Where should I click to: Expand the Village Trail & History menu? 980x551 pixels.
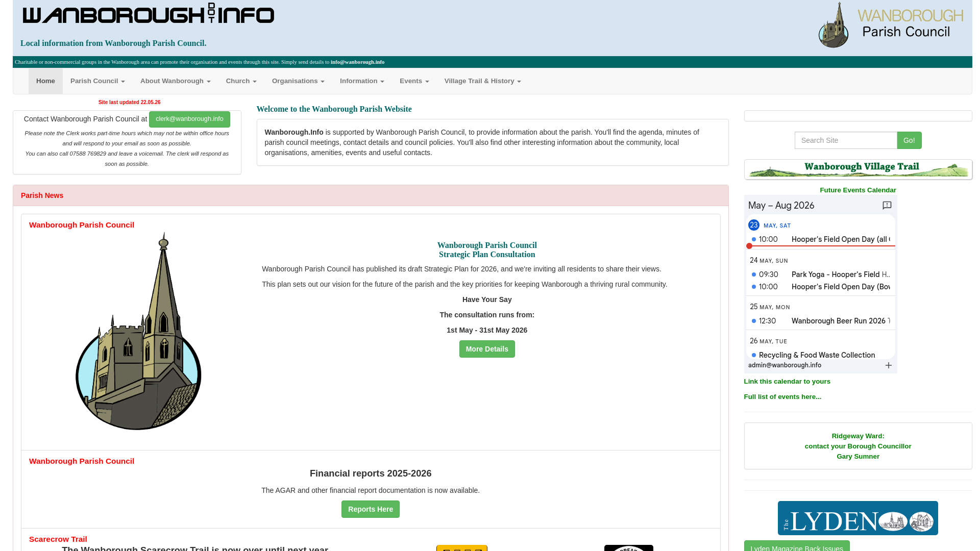482,81
